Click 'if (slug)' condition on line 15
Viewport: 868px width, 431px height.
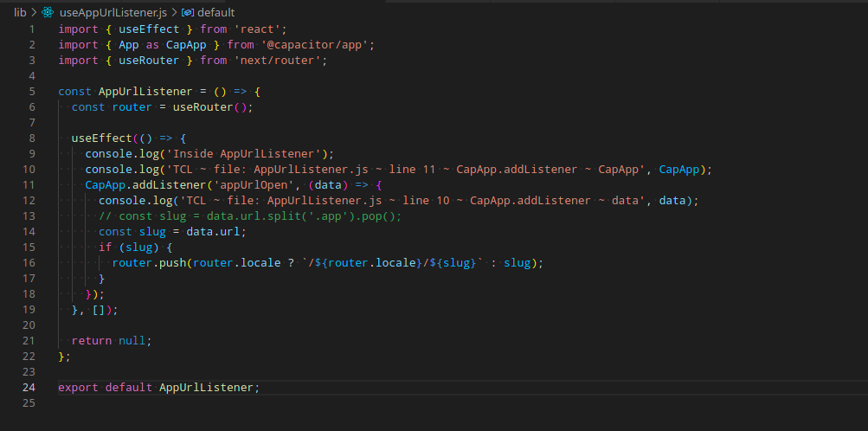coord(129,248)
